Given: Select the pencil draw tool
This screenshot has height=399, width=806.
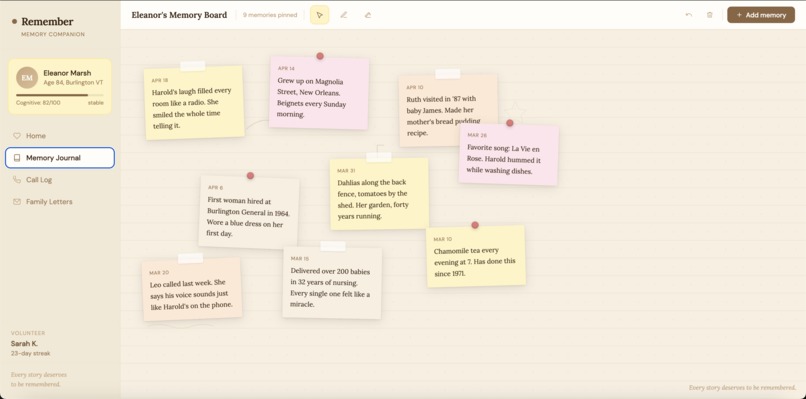Looking at the screenshot, I should click(x=343, y=15).
